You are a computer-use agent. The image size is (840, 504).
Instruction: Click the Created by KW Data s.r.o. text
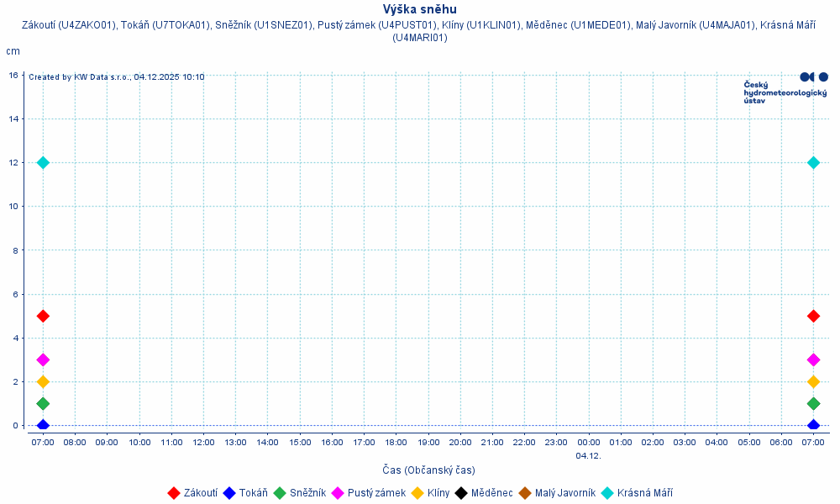pyautogui.click(x=116, y=77)
